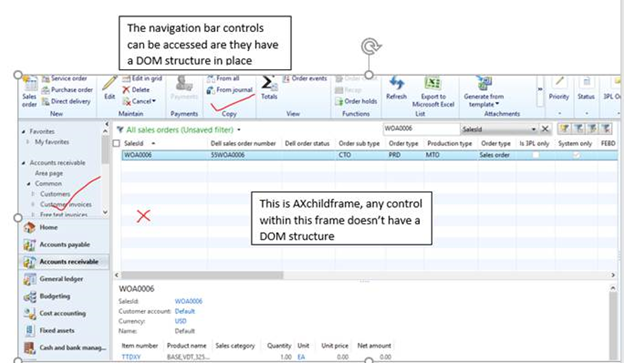Collapse the Accounts receivable tree node
Screen dimensions: 624x363
(x=24, y=163)
